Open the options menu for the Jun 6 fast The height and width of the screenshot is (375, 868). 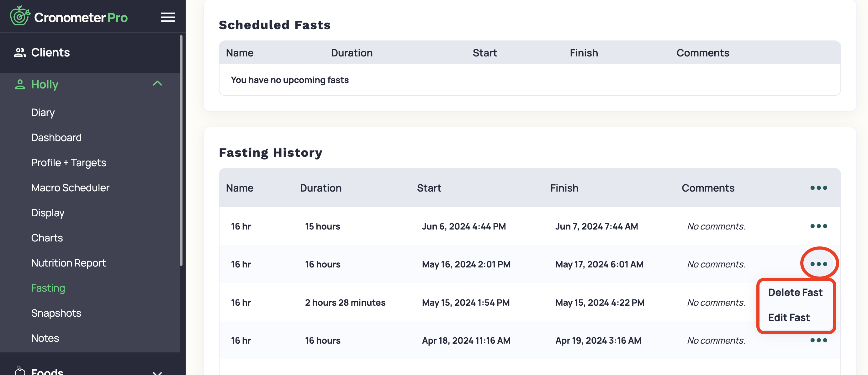tap(818, 226)
